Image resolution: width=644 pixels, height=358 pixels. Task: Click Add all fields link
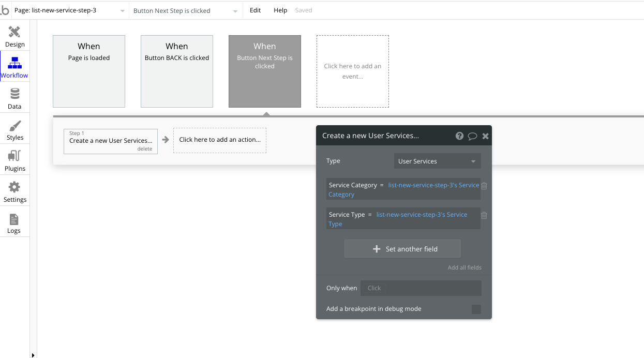coord(465,267)
